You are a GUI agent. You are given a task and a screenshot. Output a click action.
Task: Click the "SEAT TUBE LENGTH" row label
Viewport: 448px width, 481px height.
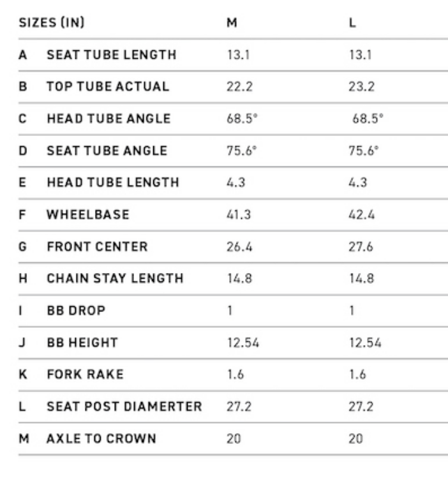(x=111, y=54)
